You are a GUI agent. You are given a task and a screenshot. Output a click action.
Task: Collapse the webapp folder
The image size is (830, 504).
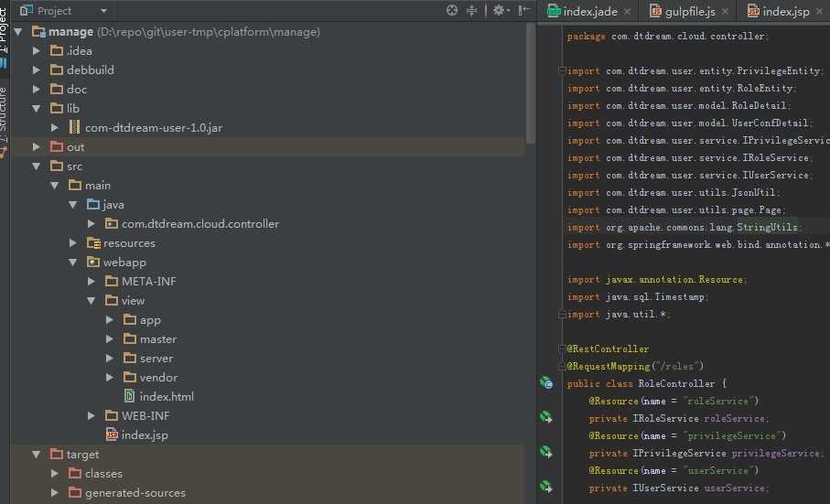(73, 263)
